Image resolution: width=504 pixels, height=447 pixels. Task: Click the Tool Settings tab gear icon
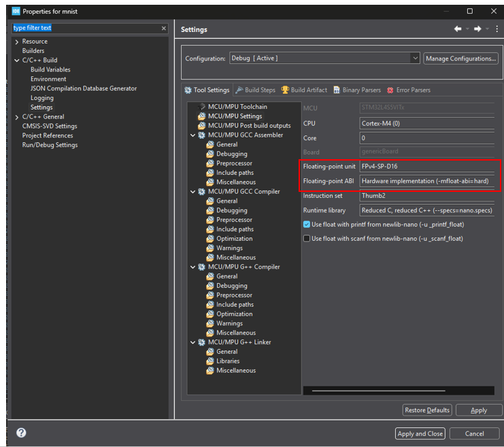(188, 90)
